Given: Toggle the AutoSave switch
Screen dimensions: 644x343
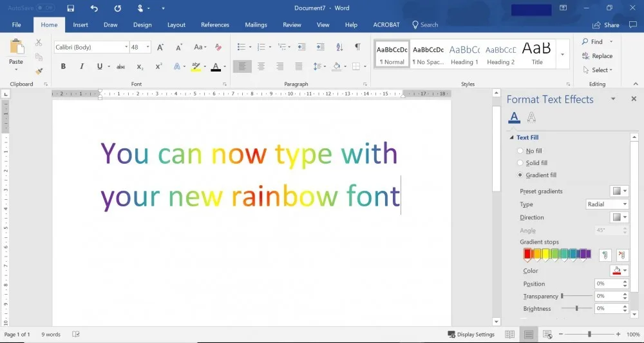Looking at the screenshot, I should tap(44, 8).
